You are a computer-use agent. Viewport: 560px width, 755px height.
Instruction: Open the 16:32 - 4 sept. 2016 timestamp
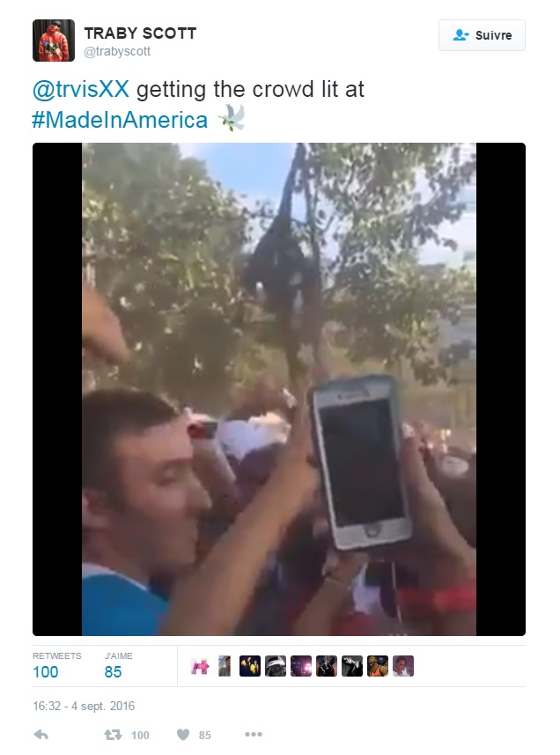click(x=84, y=706)
